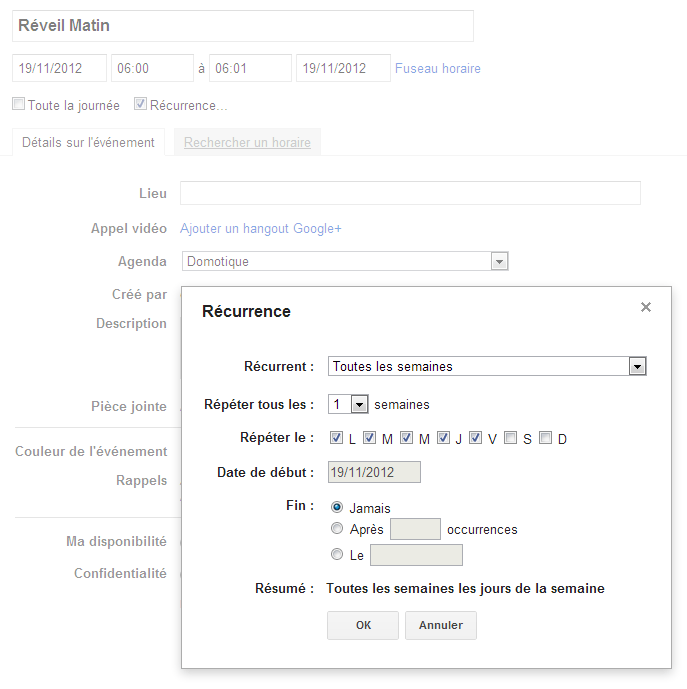
Task: Expand the Répéter tous les interval dropdown
Action: (359, 404)
